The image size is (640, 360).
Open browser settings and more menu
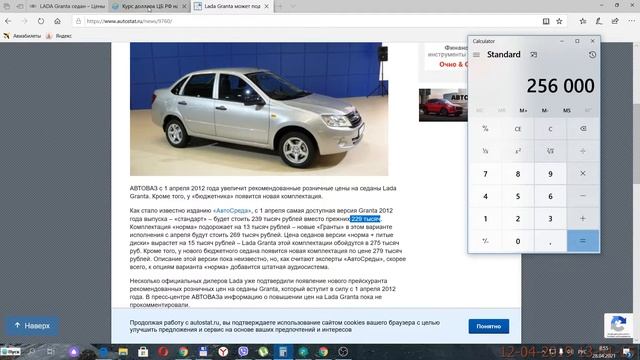[631, 21]
